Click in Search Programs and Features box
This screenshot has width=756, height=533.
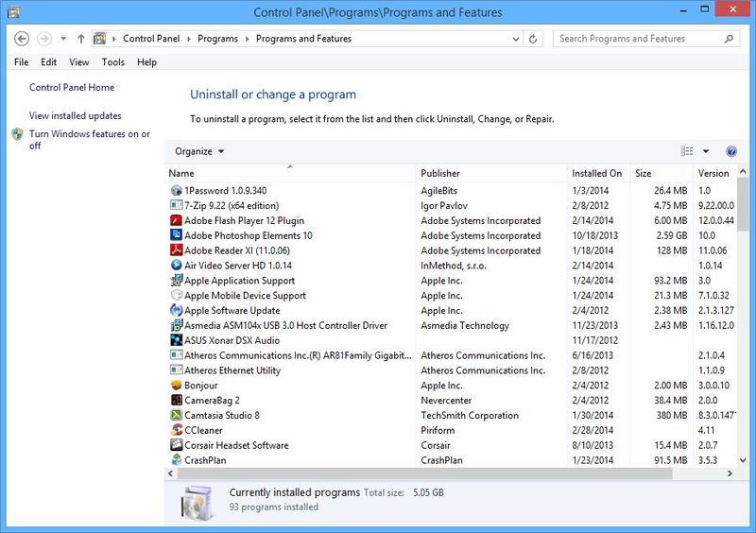pos(638,39)
